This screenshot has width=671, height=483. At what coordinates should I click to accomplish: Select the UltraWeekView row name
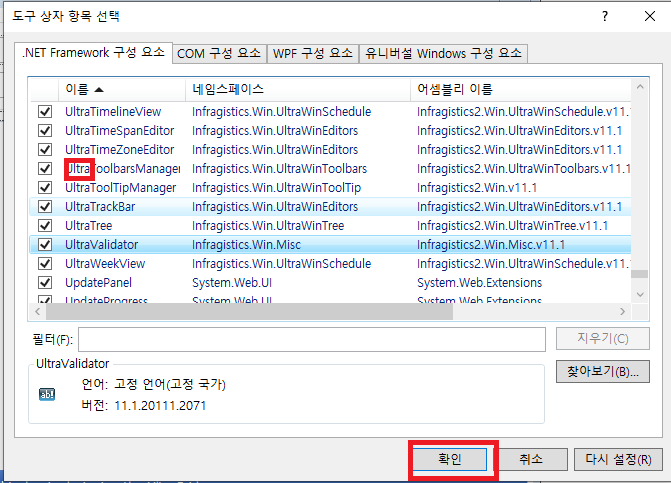coord(105,264)
